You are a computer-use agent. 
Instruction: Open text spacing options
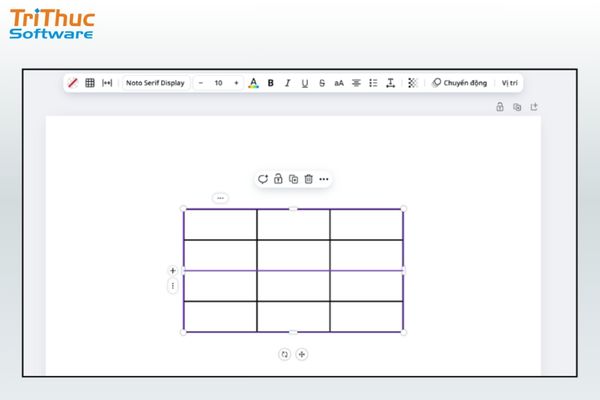click(x=390, y=83)
